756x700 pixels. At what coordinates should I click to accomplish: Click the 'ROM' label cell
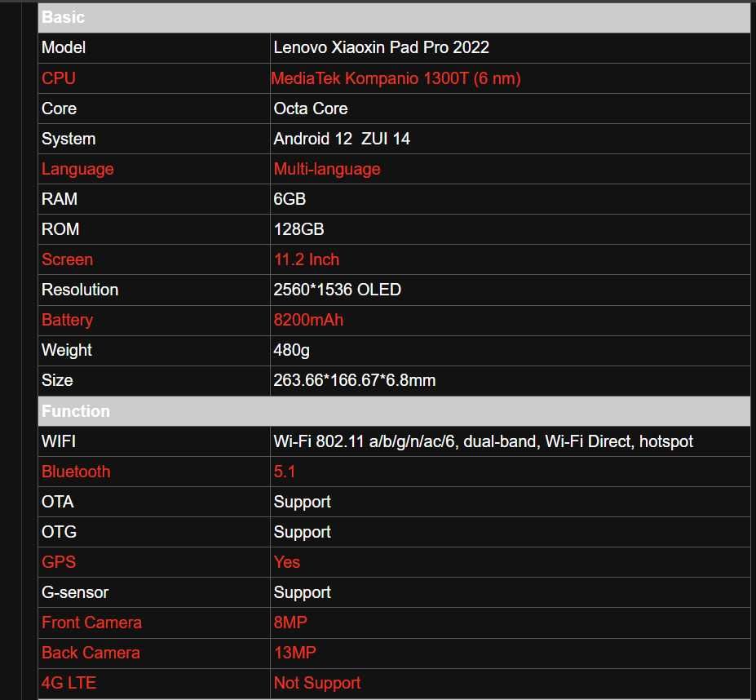coord(154,229)
